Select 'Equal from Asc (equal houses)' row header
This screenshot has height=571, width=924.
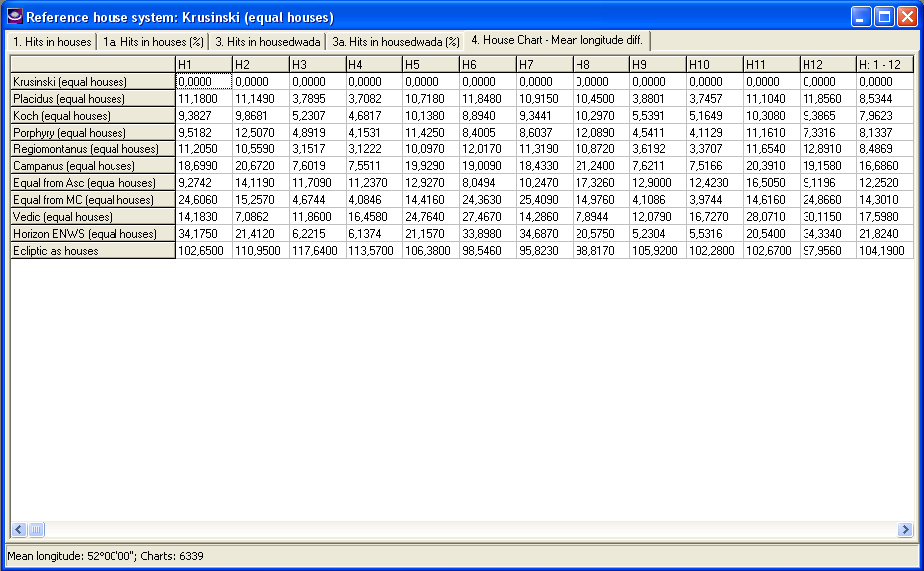(94, 183)
